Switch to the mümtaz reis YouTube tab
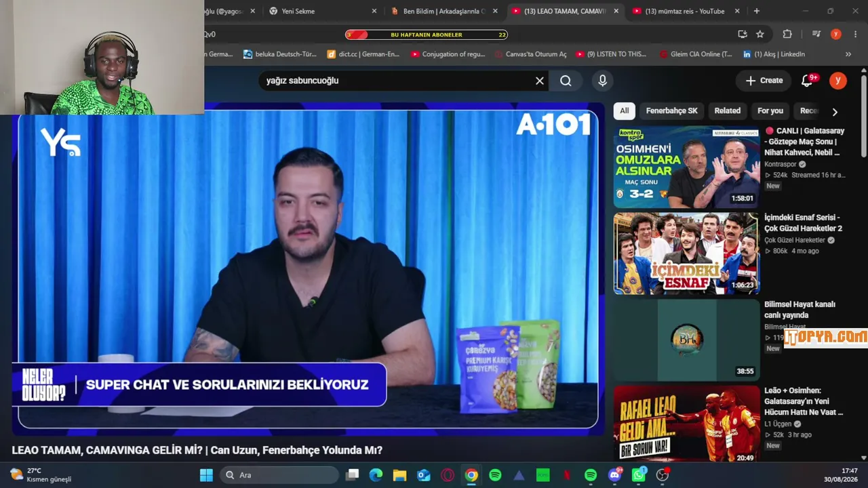This screenshot has height=488, width=868. (x=685, y=11)
